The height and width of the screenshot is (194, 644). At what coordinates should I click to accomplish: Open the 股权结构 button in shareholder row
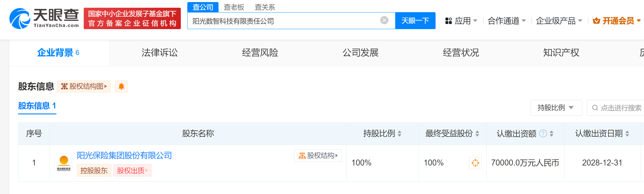318,156
